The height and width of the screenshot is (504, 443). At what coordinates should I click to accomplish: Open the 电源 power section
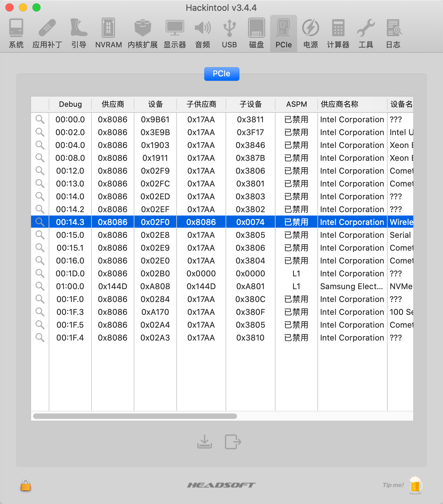tap(311, 33)
